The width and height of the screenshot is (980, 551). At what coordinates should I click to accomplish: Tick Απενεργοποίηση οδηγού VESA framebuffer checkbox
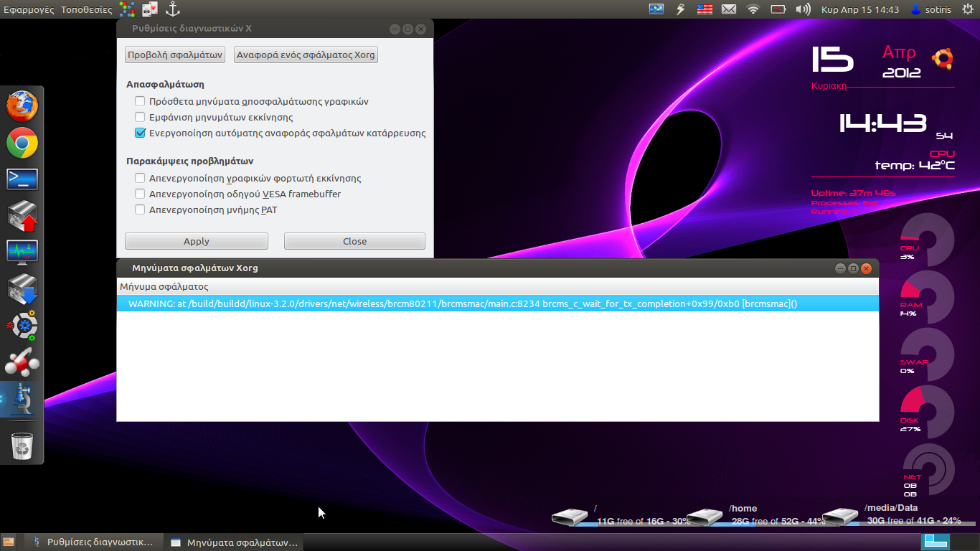point(141,194)
